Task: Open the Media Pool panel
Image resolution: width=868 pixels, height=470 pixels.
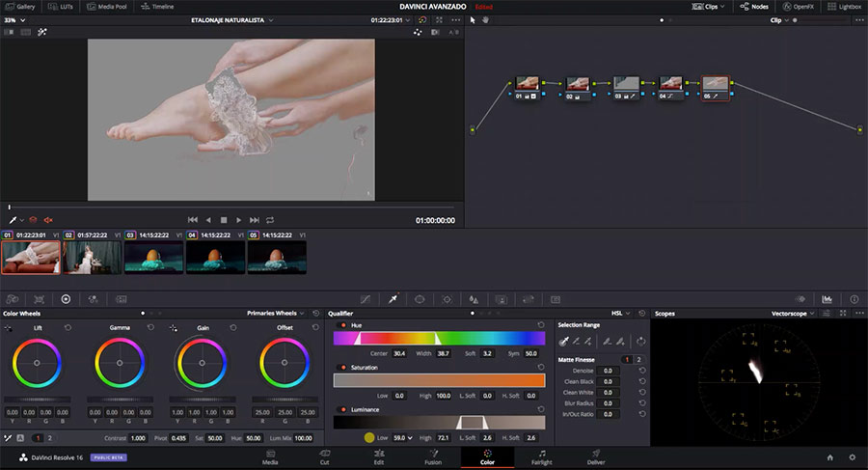Action: point(107,7)
